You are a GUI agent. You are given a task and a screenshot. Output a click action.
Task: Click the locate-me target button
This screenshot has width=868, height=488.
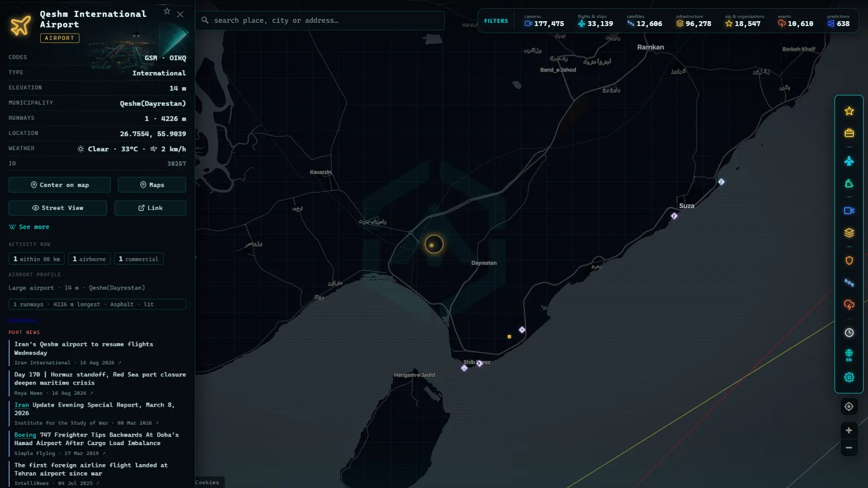pyautogui.click(x=849, y=407)
